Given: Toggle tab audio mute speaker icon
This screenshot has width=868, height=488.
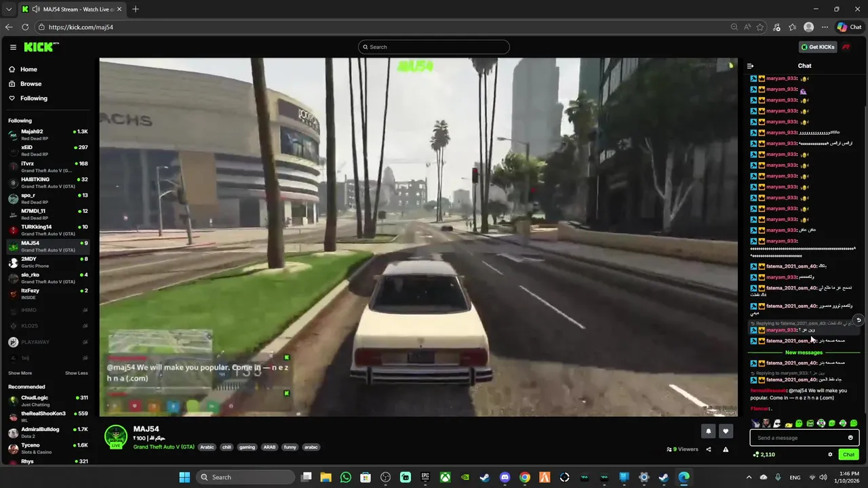Looking at the screenshot, I should coord(35,9).
